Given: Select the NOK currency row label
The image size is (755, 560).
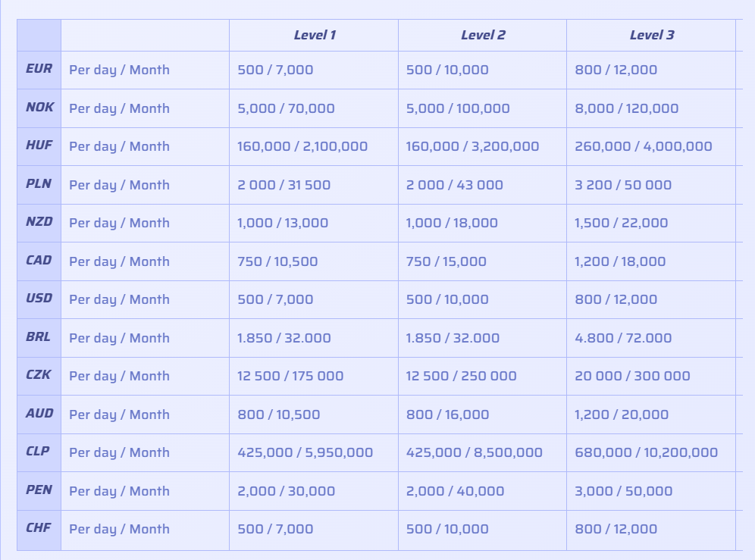Looking at the screenshot, I should click(x=39, y=108).
